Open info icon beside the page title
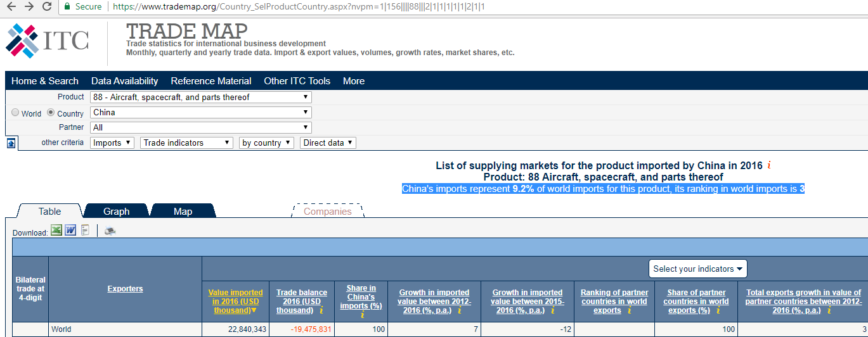The height and width of the screenshot is (337, 868). click(769, 165)
